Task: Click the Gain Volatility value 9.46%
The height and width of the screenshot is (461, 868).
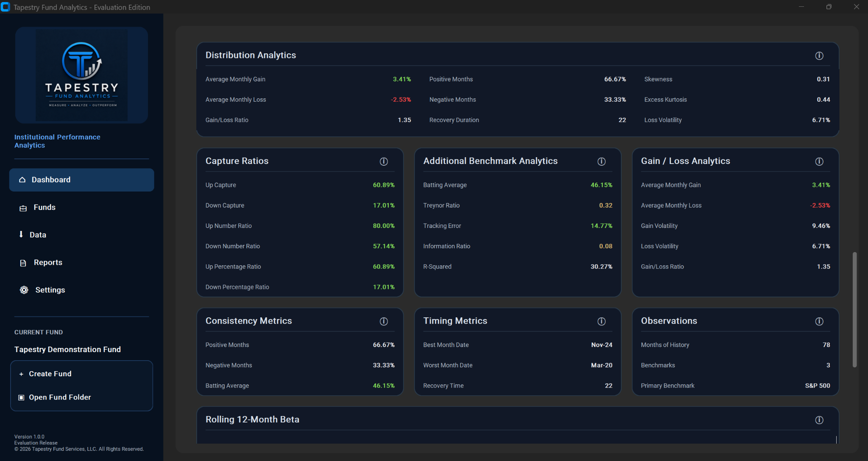Action: 821,226
